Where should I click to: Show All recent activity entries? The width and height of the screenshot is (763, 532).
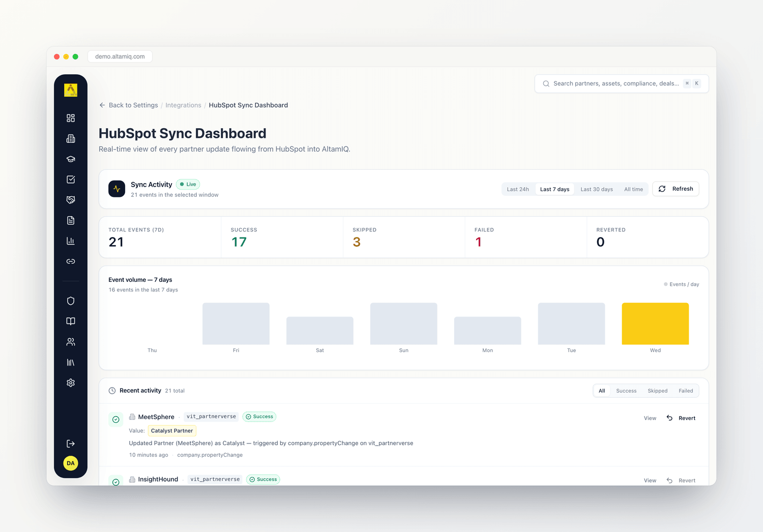click(602, 391)
